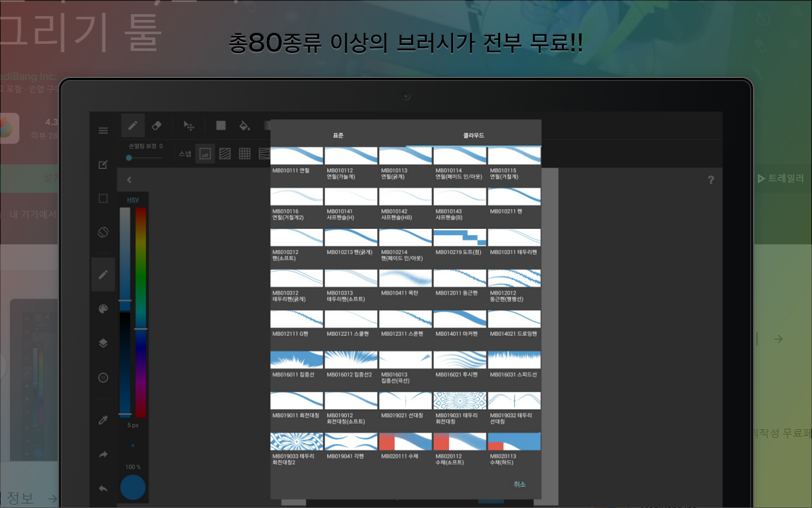The image size is (812, 508).
Task: Switch to the 클라우드 brush tab
Action: click(x=472, y=135)
